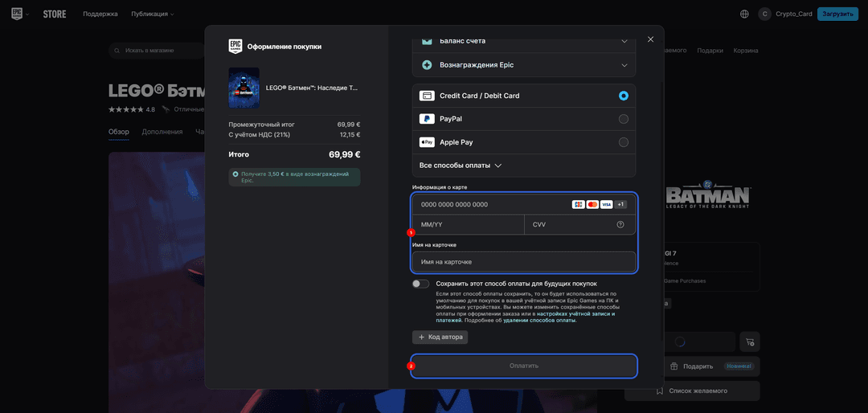Open удалении способов оплаты link

pyautogui.click(x=539, y=320)
